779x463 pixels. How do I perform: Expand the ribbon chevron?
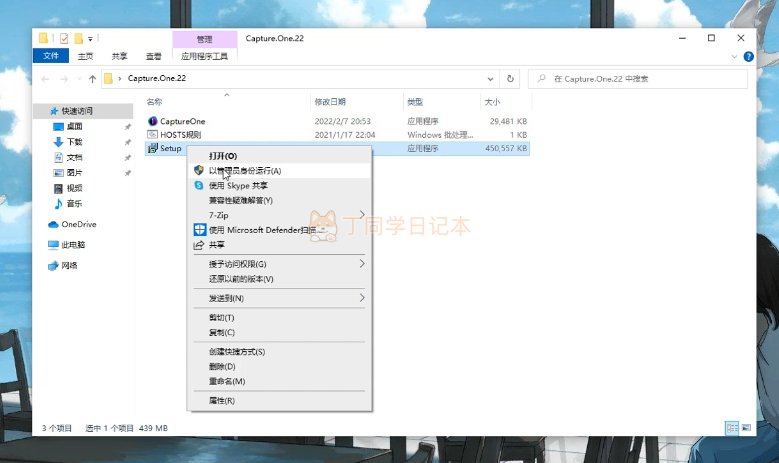click(x=734, y=57)
